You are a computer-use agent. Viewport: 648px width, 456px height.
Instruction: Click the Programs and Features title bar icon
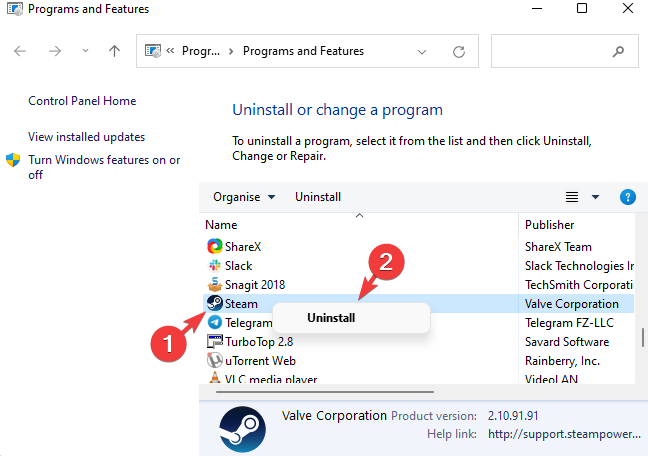pos(15,9)
